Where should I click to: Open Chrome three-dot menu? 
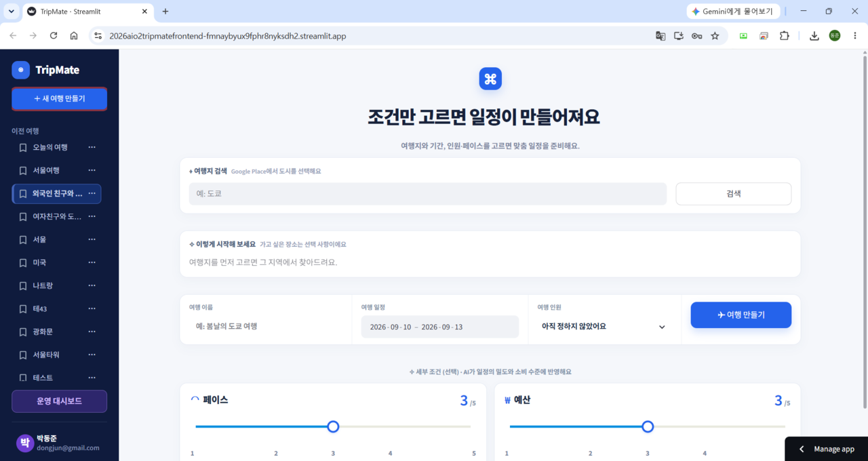(x=854, y=36)
